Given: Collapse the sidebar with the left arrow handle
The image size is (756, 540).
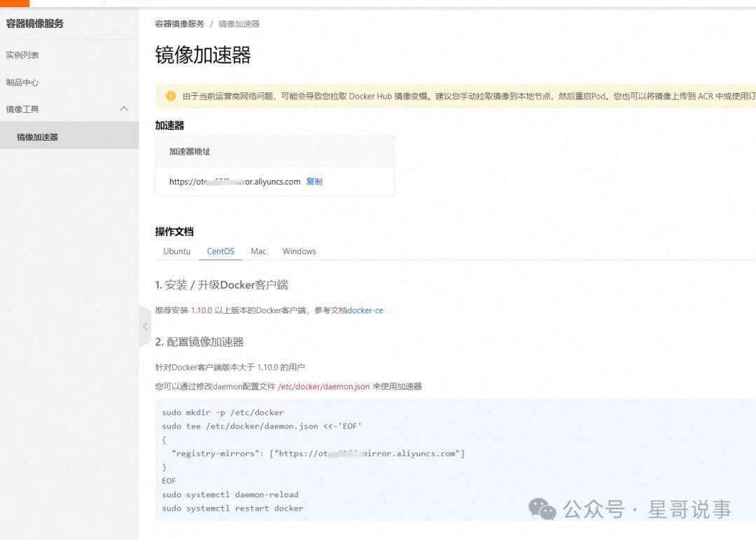Looking at the screenshot, I should [x=145, y=326].
